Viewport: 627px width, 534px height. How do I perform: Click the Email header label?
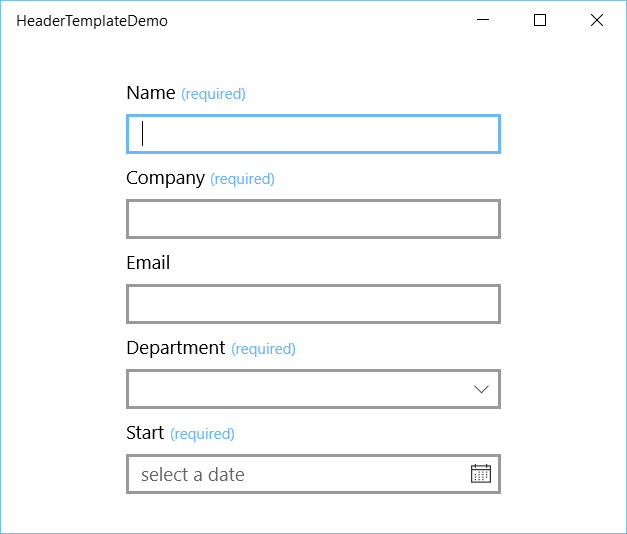148,263
